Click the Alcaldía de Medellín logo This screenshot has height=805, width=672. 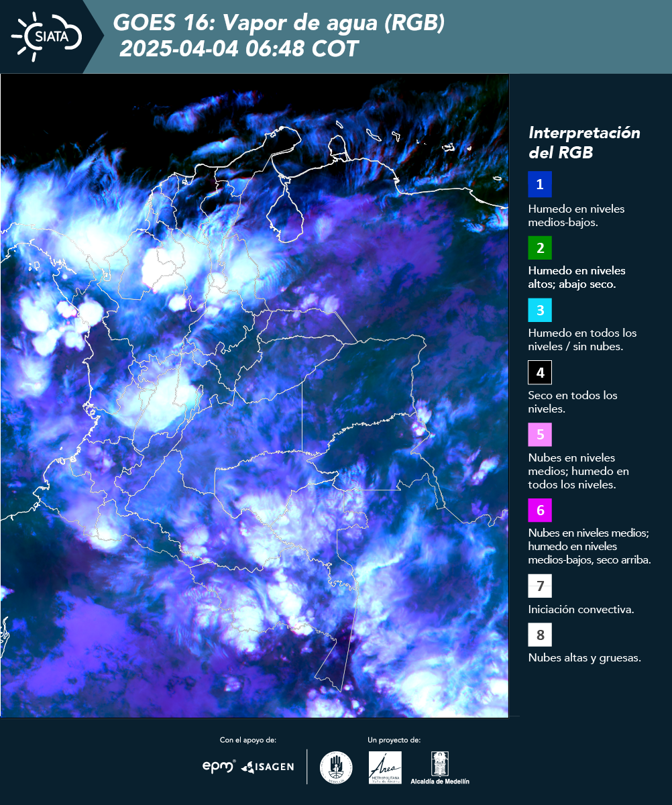pyautogui.click(x=440, y=767)
